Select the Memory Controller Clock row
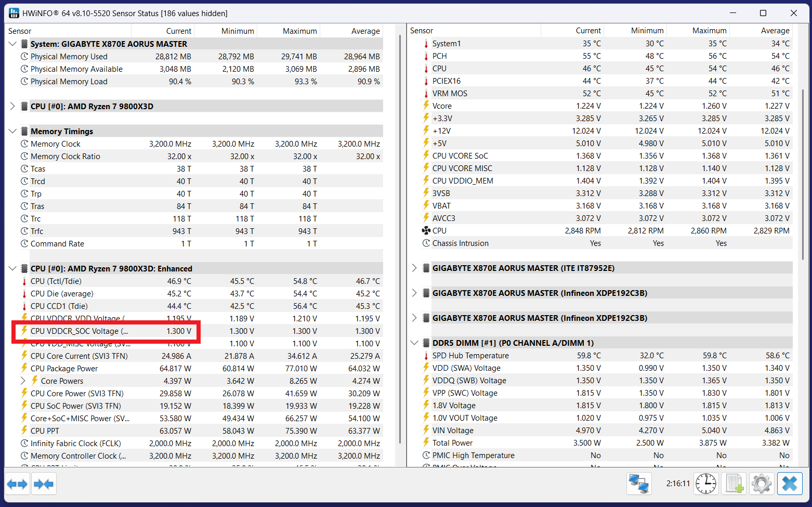This screenshot has width=812, height=507. coord(201,456)
